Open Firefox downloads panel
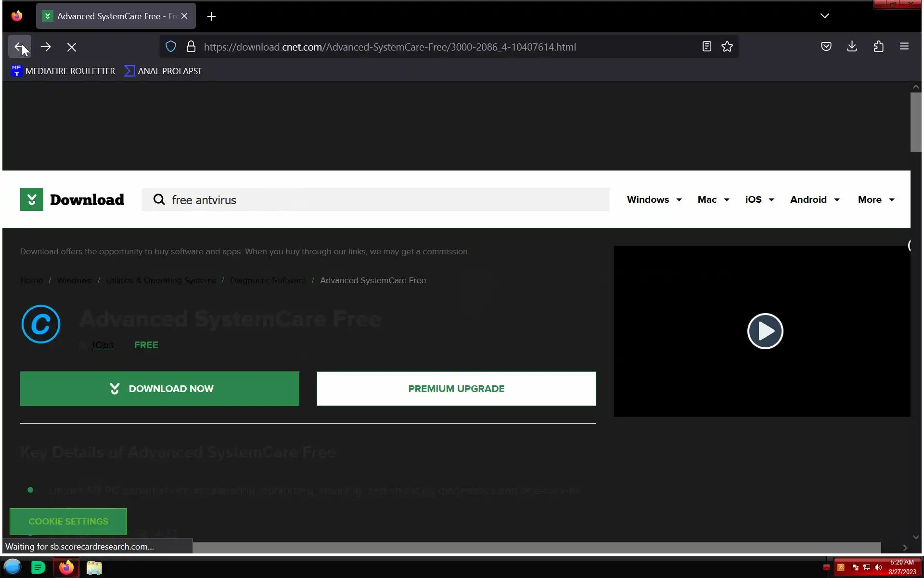 click(852, 47)
